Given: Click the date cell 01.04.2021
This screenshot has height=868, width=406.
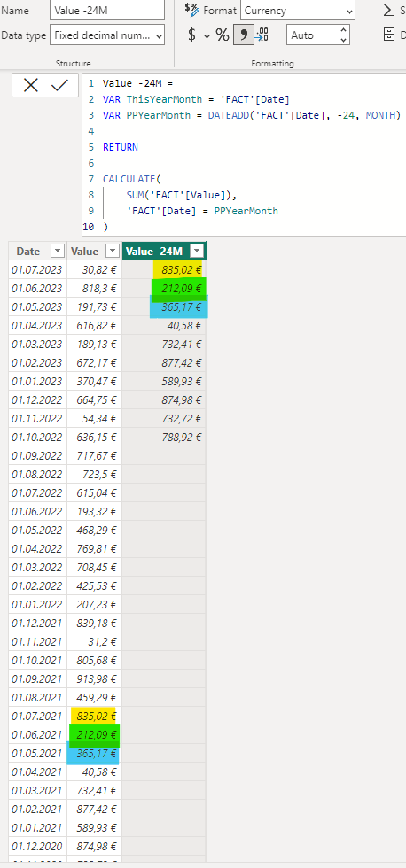Looking at the screenshot, I should coord(37,771).
